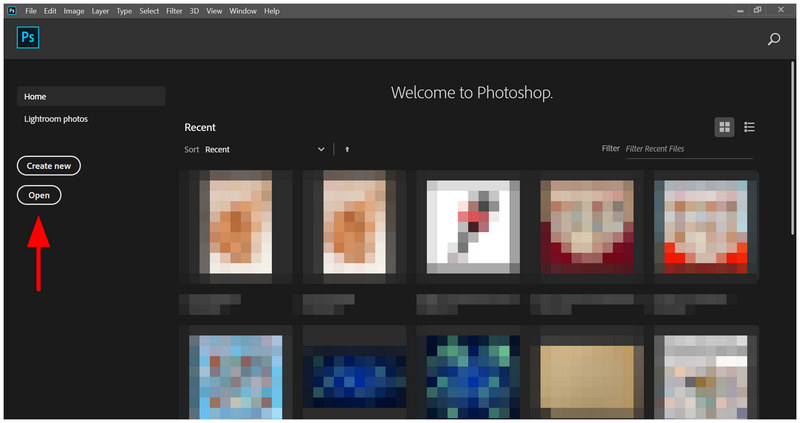Restore down the Photoshop window
Image resolution: width=800 pixels, height=423 pixels.
point(758,10)
